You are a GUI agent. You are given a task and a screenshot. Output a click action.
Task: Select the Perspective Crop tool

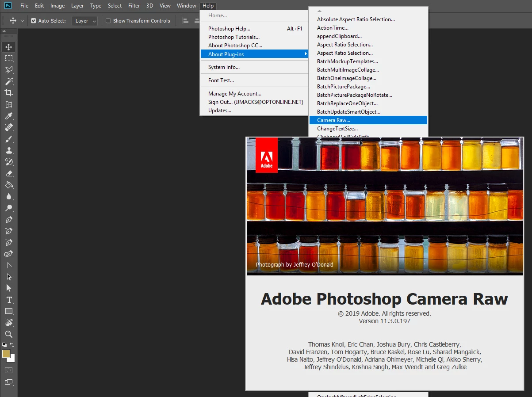tap(9, 104)
